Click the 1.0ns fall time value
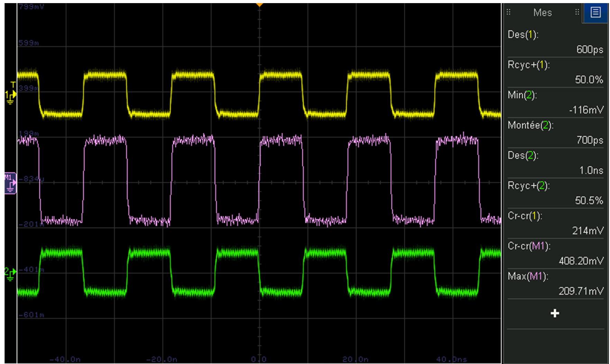This screenshot has width=610, height=364. (x=591, y=170)
